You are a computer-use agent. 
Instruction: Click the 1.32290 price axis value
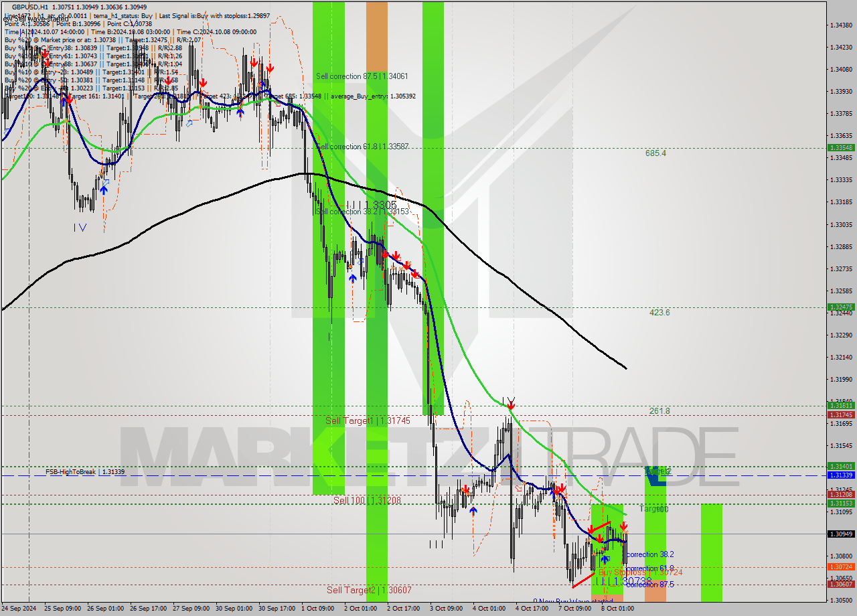pyautogui.click(x=841, y=335)
